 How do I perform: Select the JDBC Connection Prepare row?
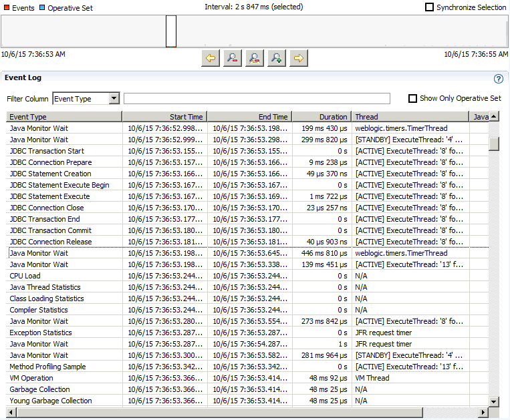(x=247, y=162)
